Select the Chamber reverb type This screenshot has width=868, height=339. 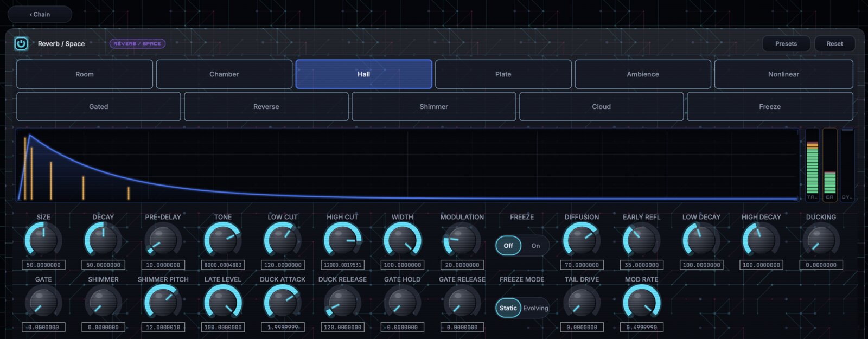pyautogui.click(x=224, y=74)
